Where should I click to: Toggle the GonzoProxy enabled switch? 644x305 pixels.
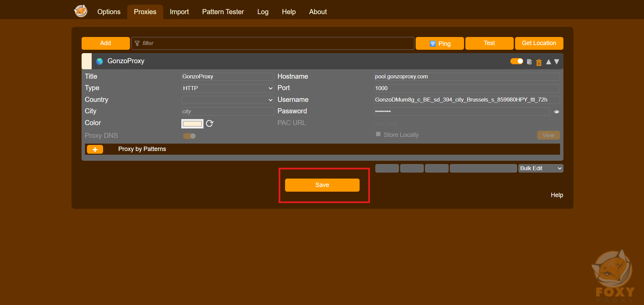(x=517, y=61)
